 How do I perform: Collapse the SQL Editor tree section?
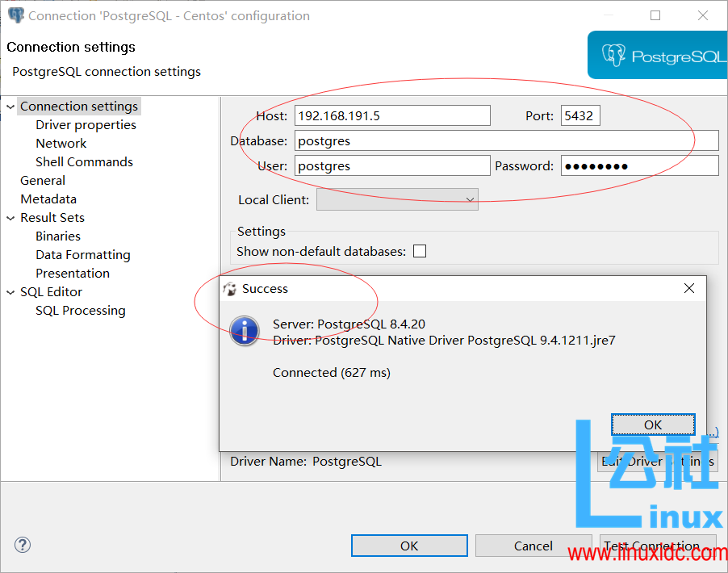[10, 291]
